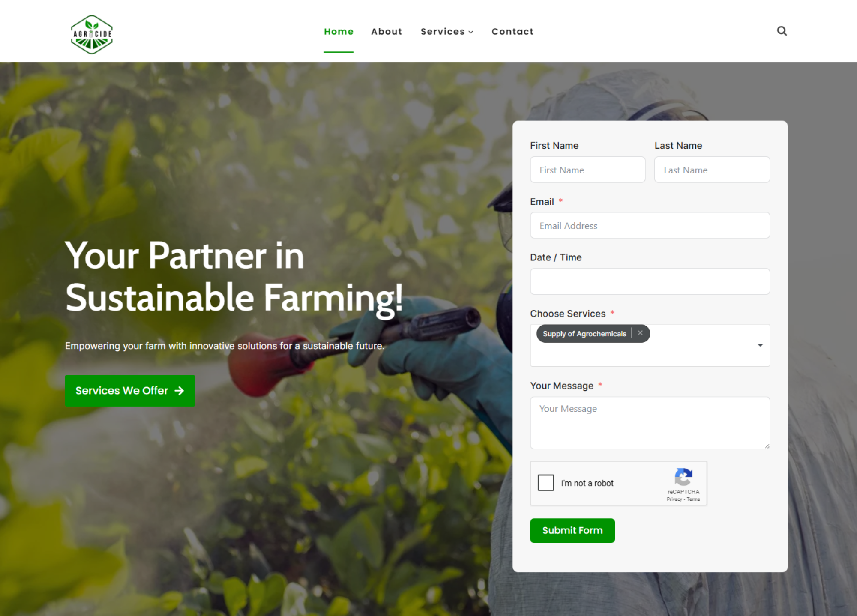Click the Your Message text area
Image resolution: width=857 pixels, height=616 pixels.
(x=650, y=423)
